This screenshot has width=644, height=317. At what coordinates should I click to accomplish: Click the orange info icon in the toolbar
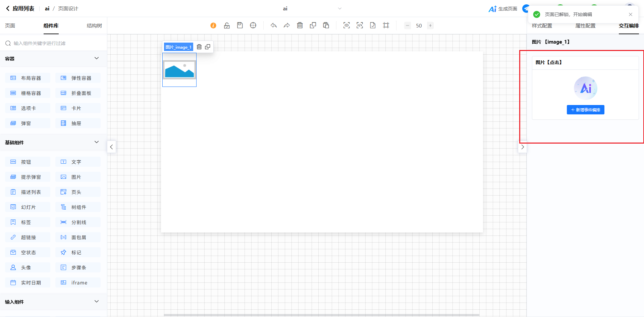point(213,25)
